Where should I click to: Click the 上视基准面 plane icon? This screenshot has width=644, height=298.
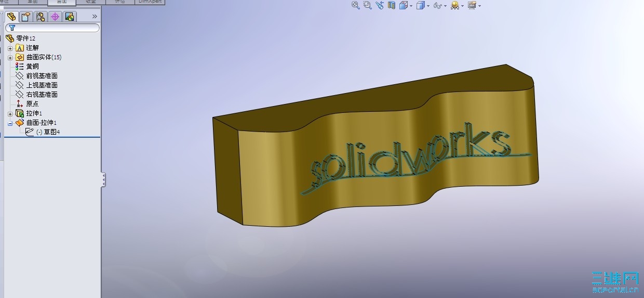pyautogui.click(x=20, y=85)
